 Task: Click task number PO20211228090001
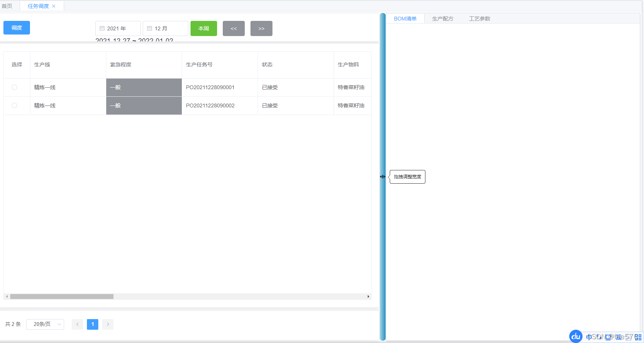click(210, 87)
